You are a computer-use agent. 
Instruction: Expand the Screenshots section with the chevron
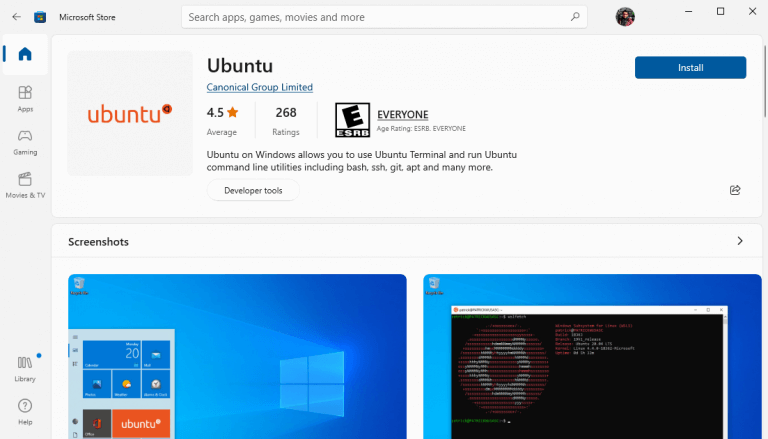click(740, 241)
